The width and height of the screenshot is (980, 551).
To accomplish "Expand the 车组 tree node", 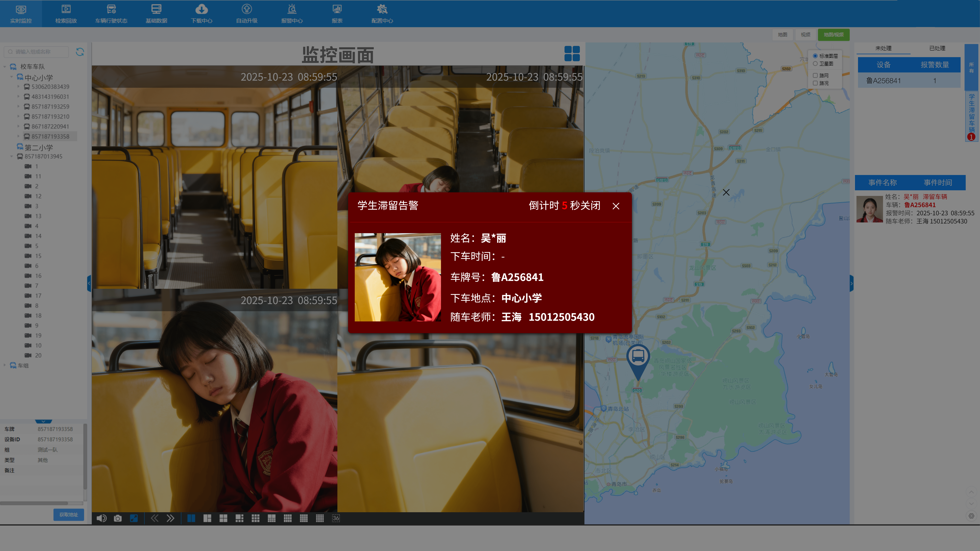I will pos(5,365).
